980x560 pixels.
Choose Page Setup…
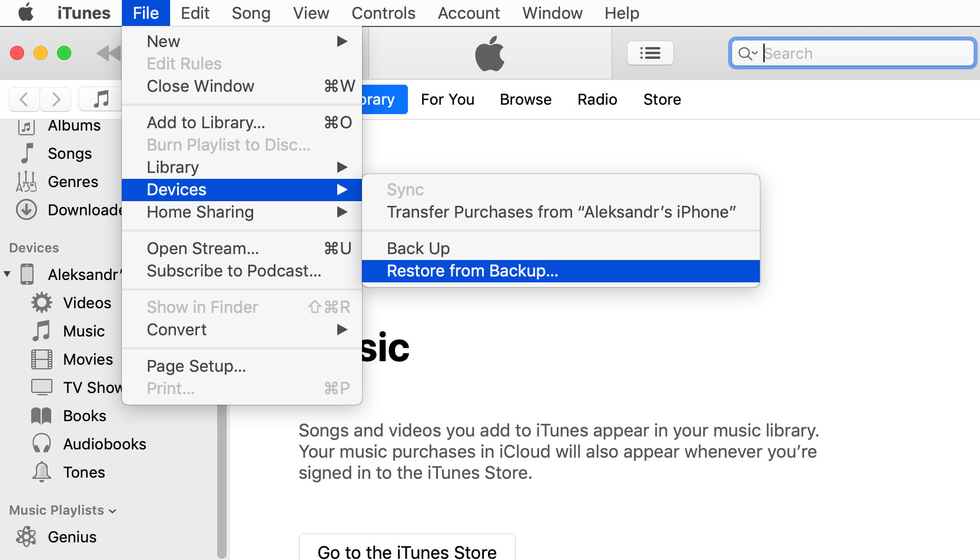click(242, 366)
